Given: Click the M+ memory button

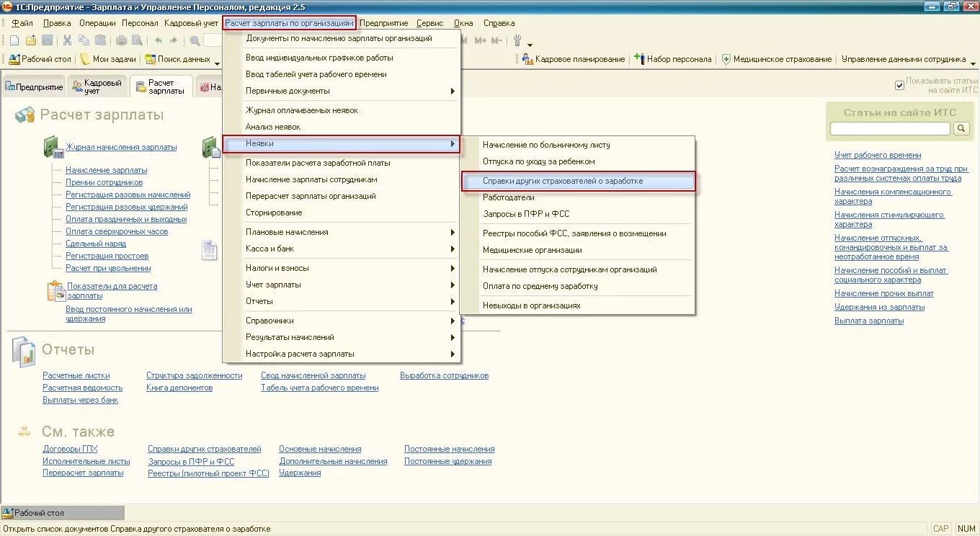Looking at the screenshot, I should 481,40.
